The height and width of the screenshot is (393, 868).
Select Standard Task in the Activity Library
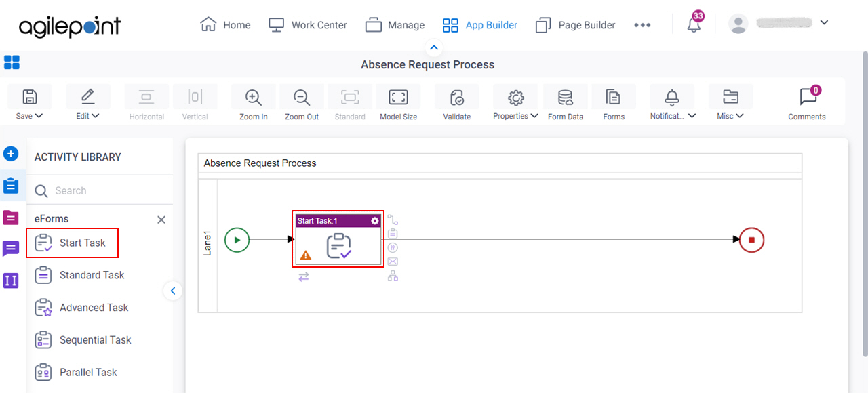(80, 275)
